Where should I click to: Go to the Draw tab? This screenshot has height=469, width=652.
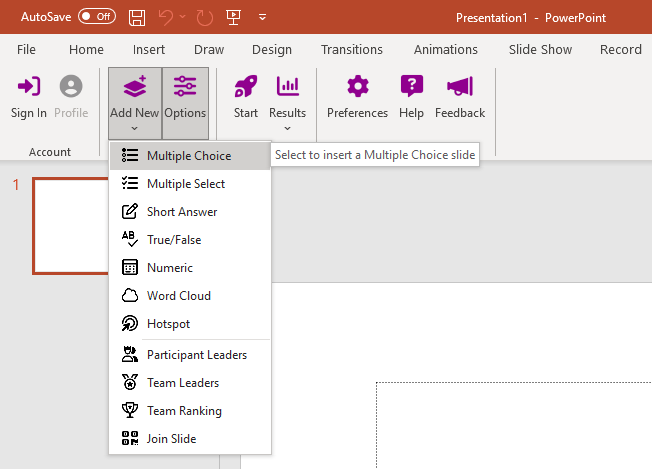[x=209, y=49]
